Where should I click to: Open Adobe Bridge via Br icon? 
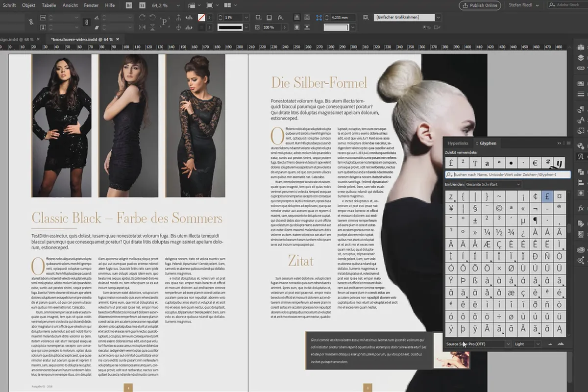coord(129,5)
